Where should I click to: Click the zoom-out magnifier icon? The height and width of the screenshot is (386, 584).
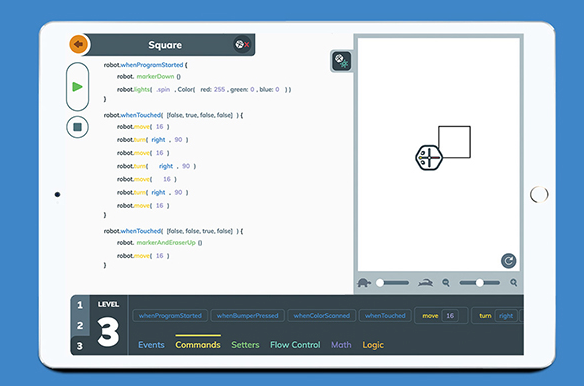446,283
